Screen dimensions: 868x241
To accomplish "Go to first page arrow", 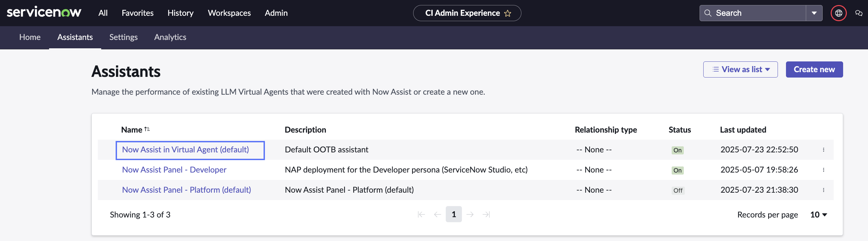I will tap(421, 214).
